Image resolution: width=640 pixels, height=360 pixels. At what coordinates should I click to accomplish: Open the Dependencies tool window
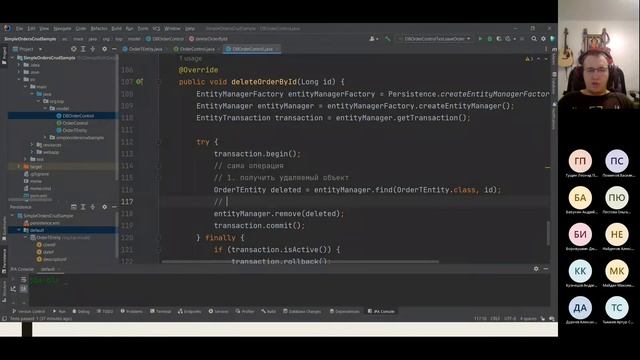tap(344, 311)
